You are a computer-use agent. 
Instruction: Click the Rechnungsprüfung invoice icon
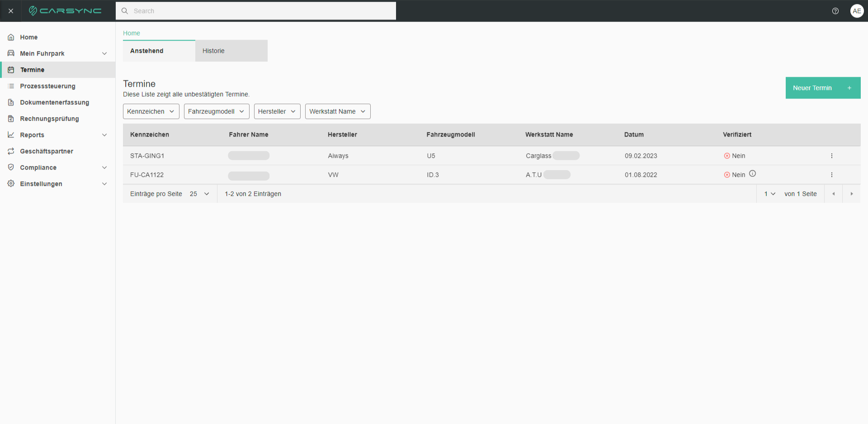[11, 119]
